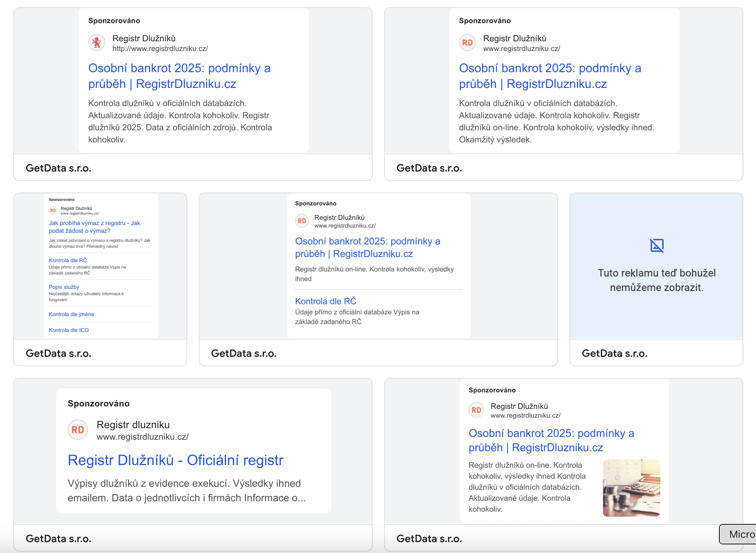Screen dimensions: 756x553
Task: Click GetData s.r.o. under the top-left ad
Action: point(59,168)
